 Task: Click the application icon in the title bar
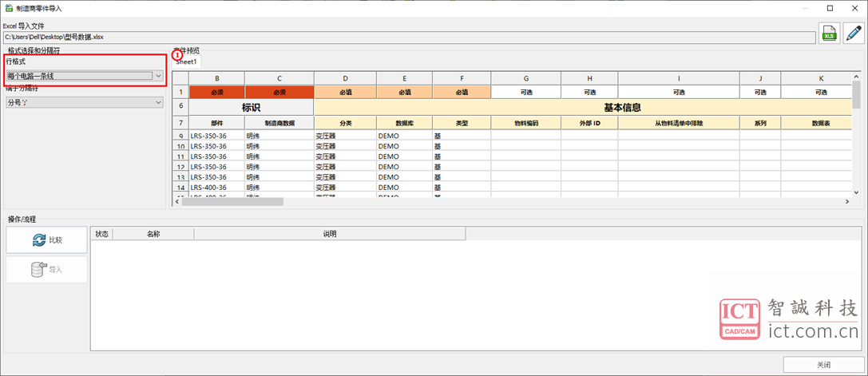(7, 8)
